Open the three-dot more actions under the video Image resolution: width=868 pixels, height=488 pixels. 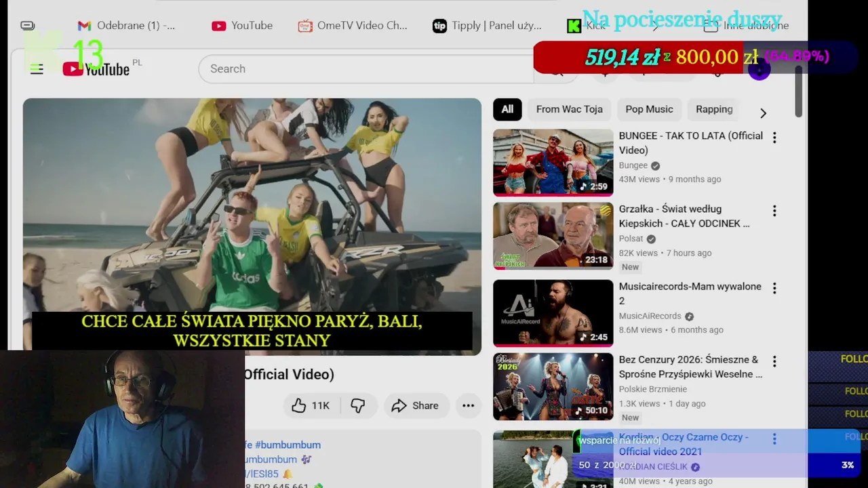pyautogui.click(x=468, y=405)
